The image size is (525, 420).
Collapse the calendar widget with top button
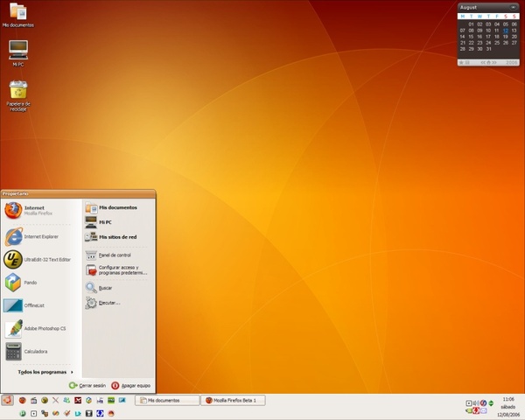pos(514,7)
